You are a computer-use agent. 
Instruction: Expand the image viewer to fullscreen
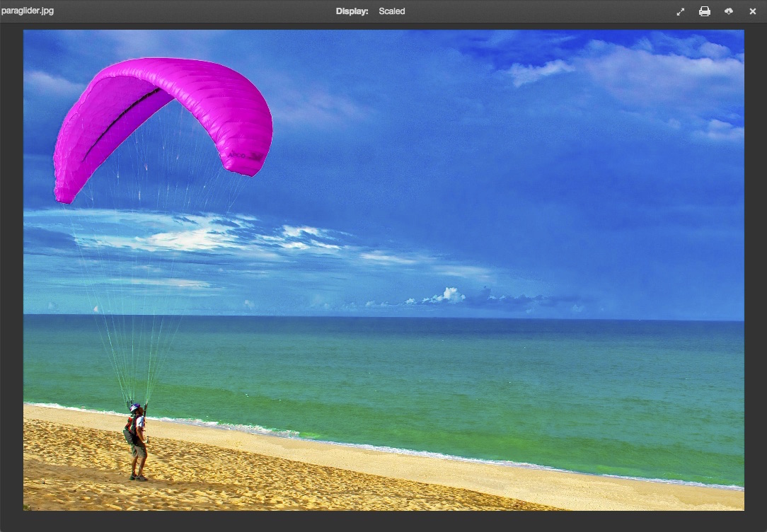[x=680, y=11]
